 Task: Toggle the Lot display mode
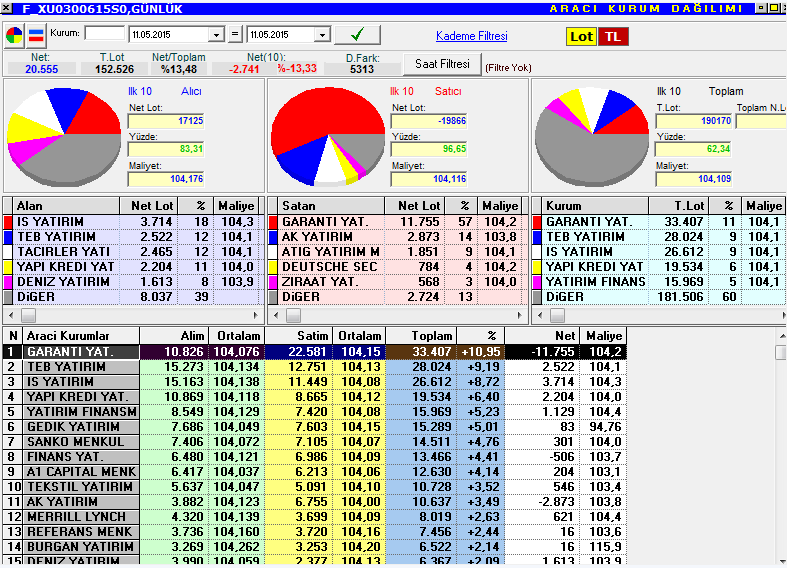pos(581,37)
